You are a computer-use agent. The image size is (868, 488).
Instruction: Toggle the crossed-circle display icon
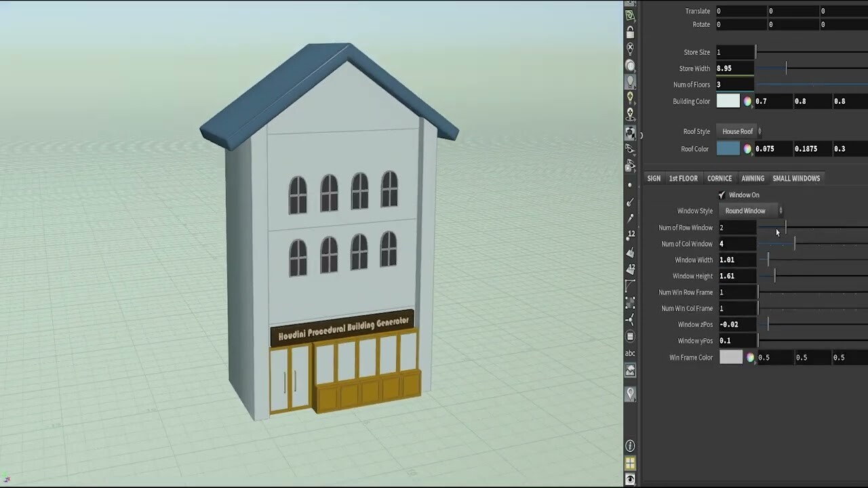point(630,49)
